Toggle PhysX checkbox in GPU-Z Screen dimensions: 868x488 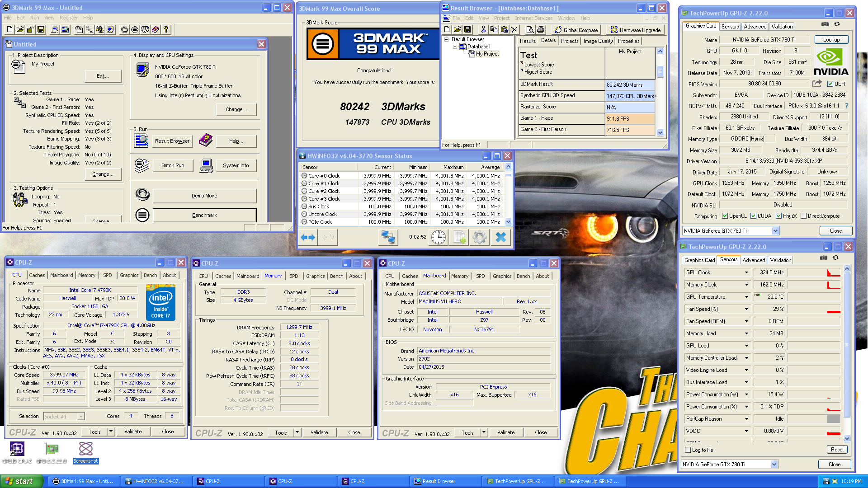pyautogui.click(x=779, y=216)
